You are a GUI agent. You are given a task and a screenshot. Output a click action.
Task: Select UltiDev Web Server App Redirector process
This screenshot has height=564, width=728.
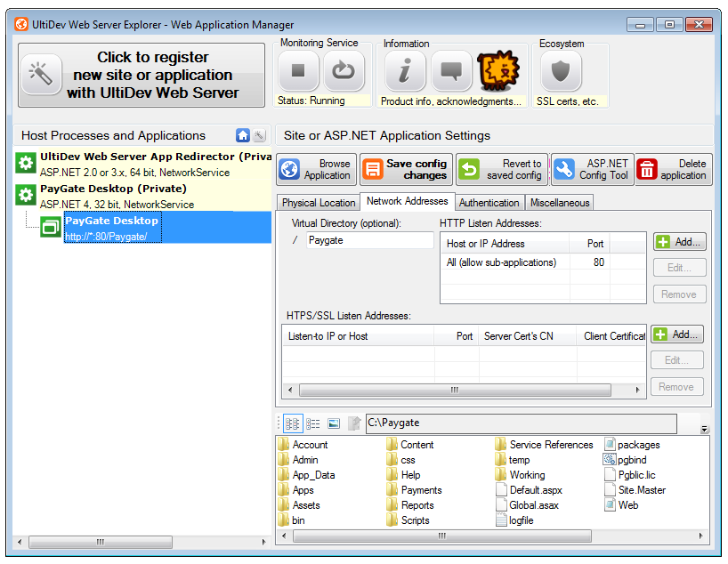click(x=143, y=164)
